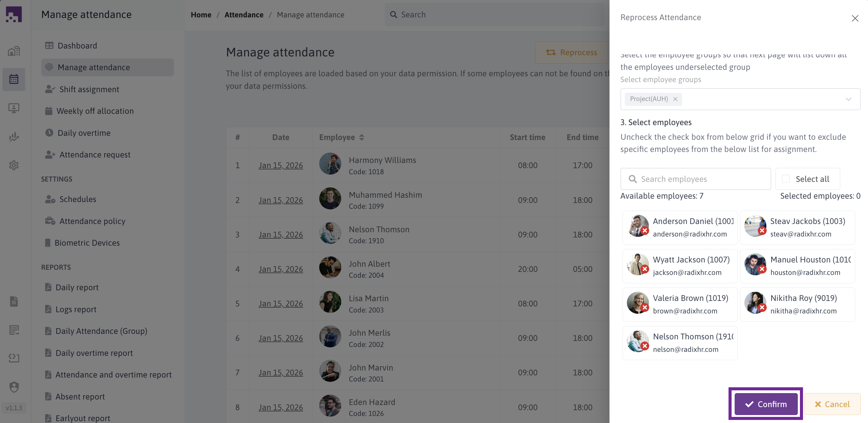
Task: Click the app logo icon at top left
Action: (x=14, y=14)
